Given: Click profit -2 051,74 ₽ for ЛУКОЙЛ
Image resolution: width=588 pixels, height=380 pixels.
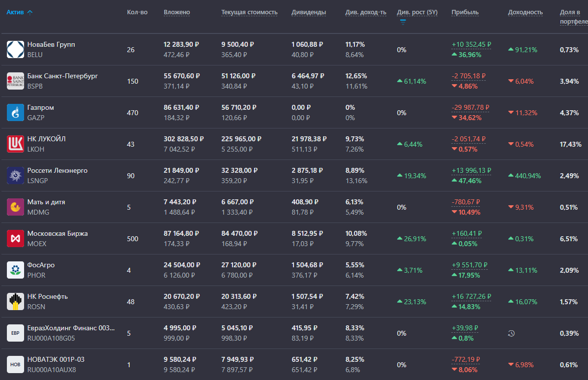Looking at the screenshot, I should (x=469, y=139).
